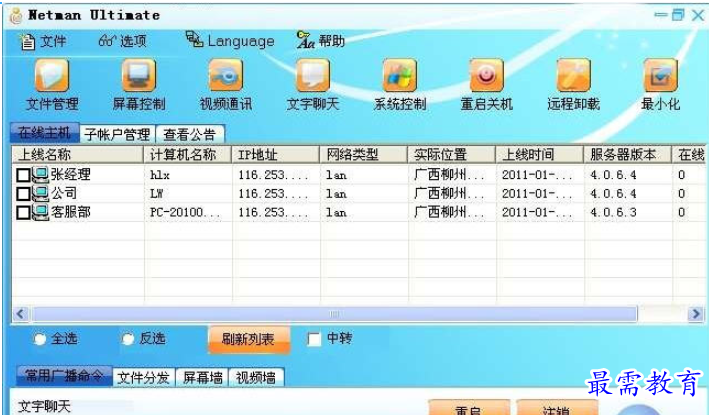Image resolution: width=709 pixels, height=415 pixels.
Task: Switch to 子帐户管理 tab
Action: pos(117,134)
